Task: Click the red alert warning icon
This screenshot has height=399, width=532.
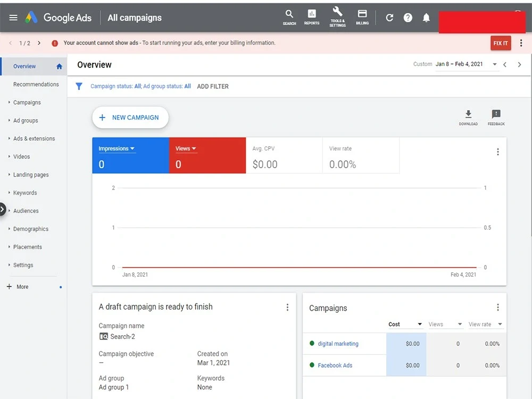Action: click(55, 43)
